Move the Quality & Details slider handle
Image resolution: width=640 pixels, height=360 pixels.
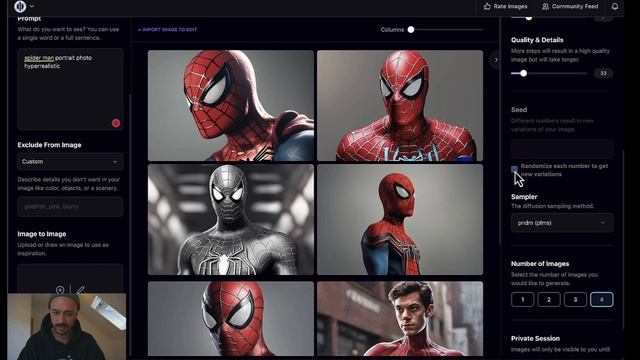(x=523, y=73)
